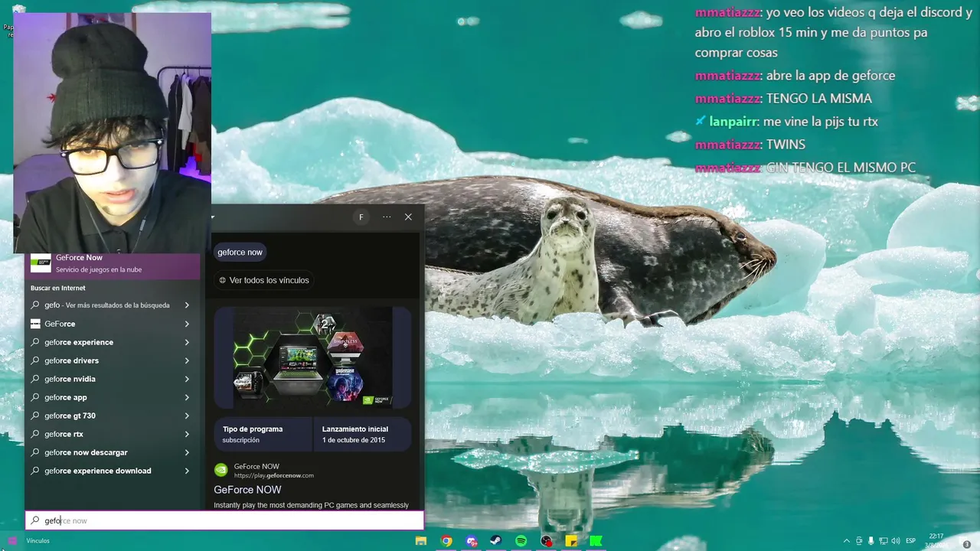Open the three-dot options menu in search panel
Screen dimensions: 980x551
(387, 217)
